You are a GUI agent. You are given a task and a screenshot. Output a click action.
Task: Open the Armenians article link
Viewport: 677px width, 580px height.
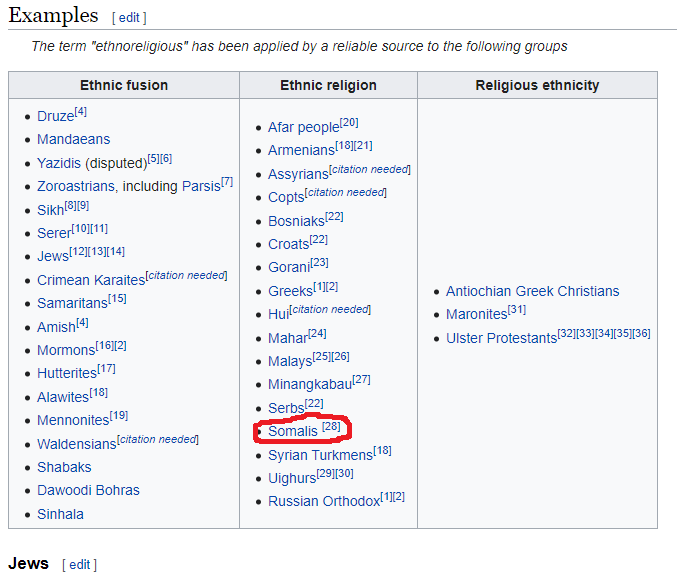tap(301, 150)
